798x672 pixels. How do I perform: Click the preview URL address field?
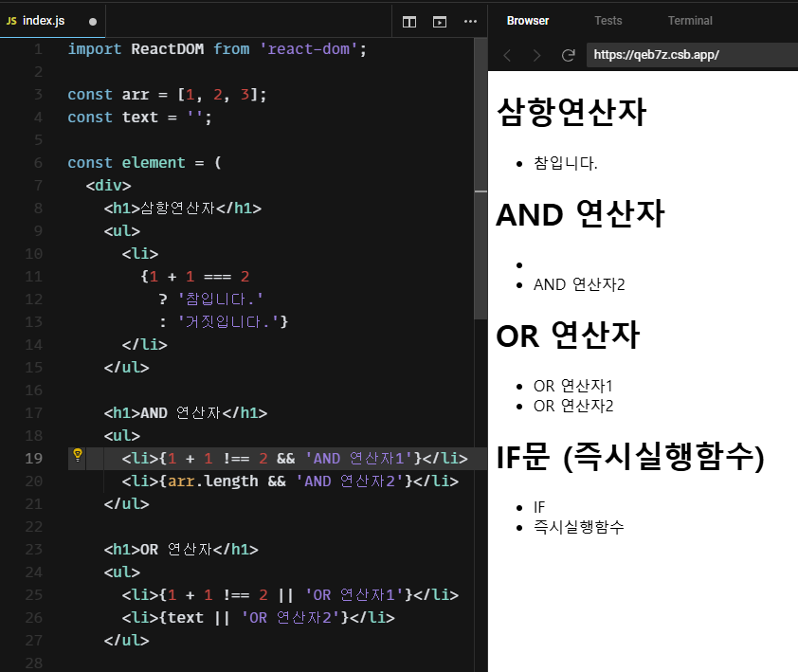692,55
